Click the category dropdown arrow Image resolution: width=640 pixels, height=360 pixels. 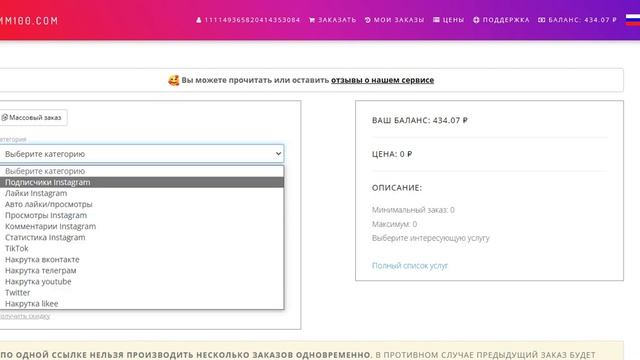[278, 153]
